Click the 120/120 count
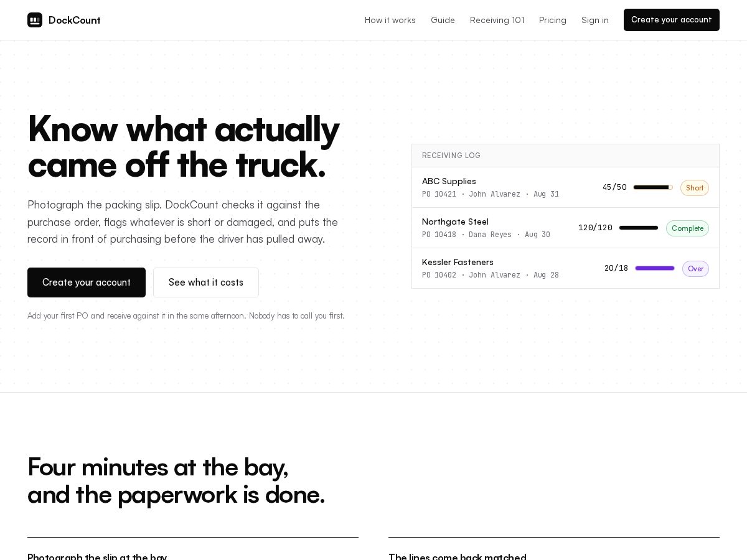 point(595,228)
